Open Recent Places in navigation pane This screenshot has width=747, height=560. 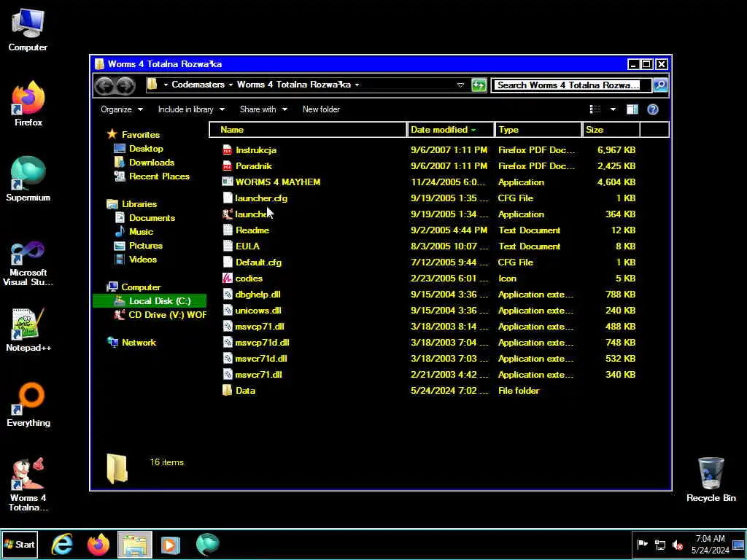[159, 176]
